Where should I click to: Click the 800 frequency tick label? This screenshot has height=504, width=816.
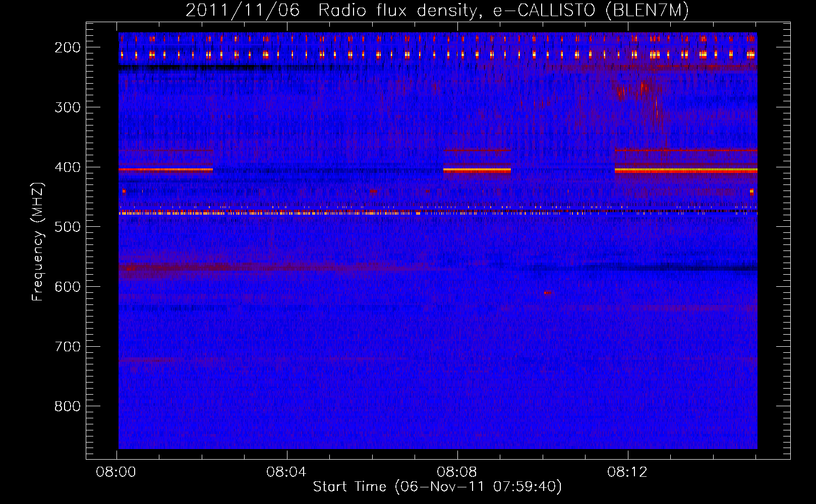[x=68, y=406]
